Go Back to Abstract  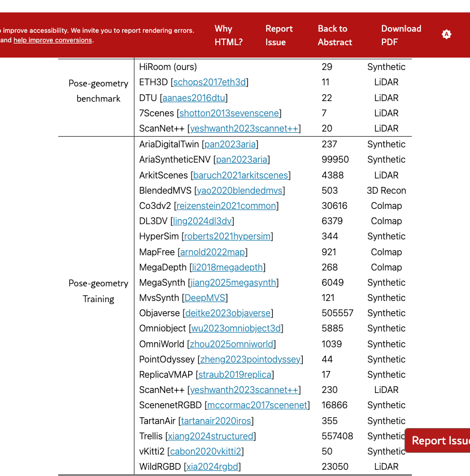point(334,35)
